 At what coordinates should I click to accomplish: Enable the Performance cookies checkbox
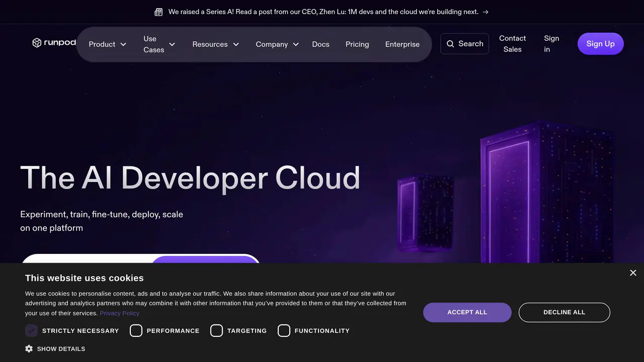pos(136,330)
